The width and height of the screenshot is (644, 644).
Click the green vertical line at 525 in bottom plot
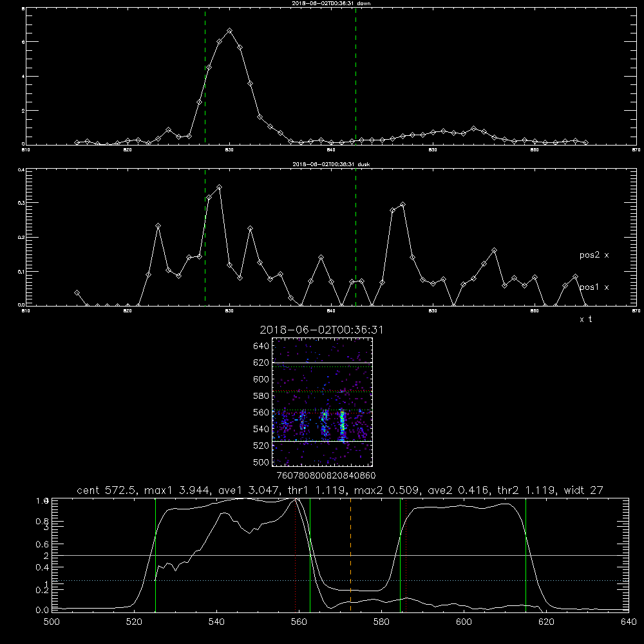tap(155, 555)
